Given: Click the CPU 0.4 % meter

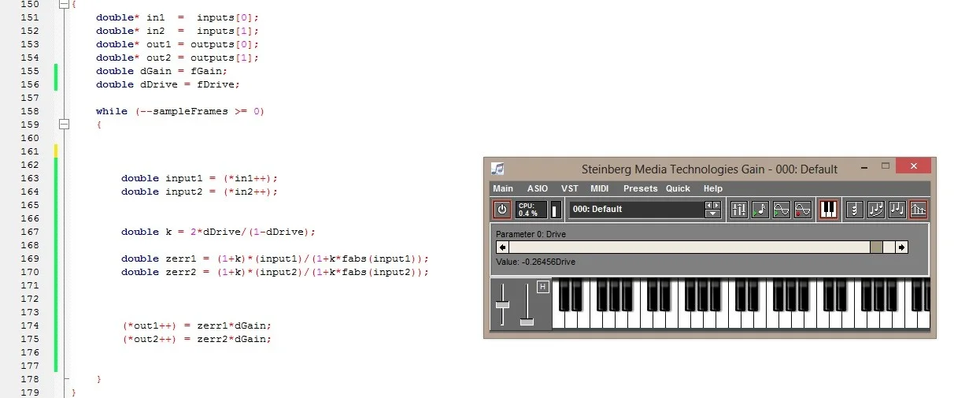Looking at the screenshot, I should pos(531,209).
